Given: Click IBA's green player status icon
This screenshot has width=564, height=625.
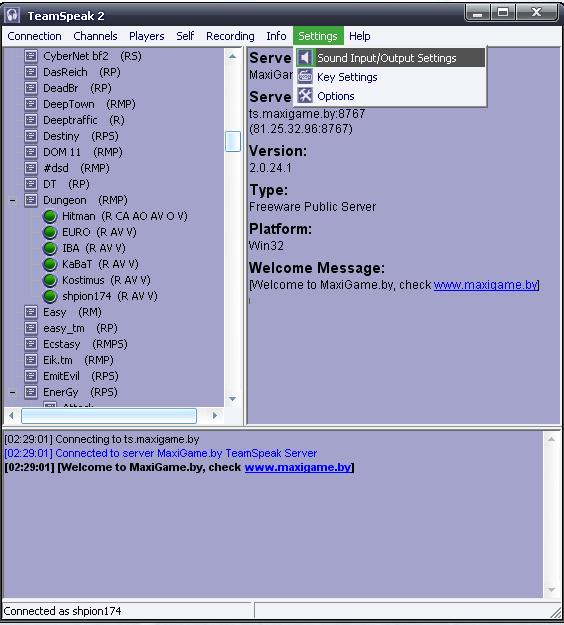Looking at the screenshot, I should [50, 248].
